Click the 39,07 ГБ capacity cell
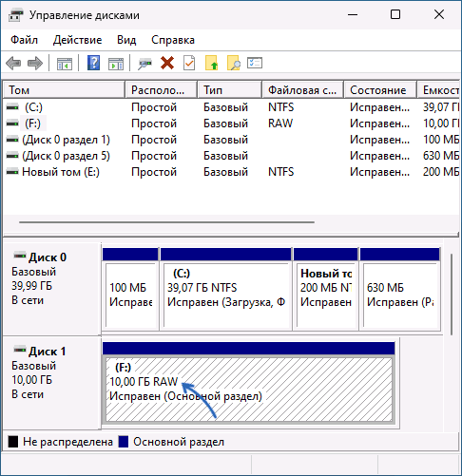 [x=441, y=107]
